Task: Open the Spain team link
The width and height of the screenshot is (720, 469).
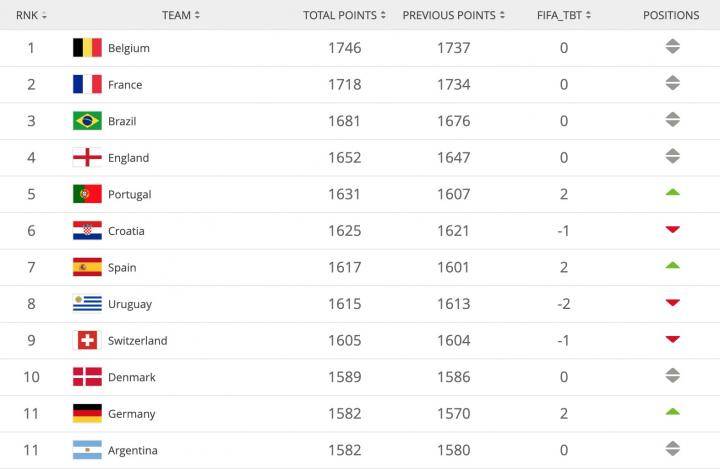Action: [122, 268]
